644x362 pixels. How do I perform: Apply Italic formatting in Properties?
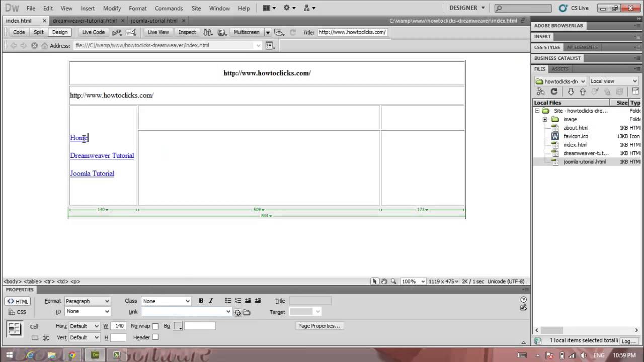click(211, 301)
